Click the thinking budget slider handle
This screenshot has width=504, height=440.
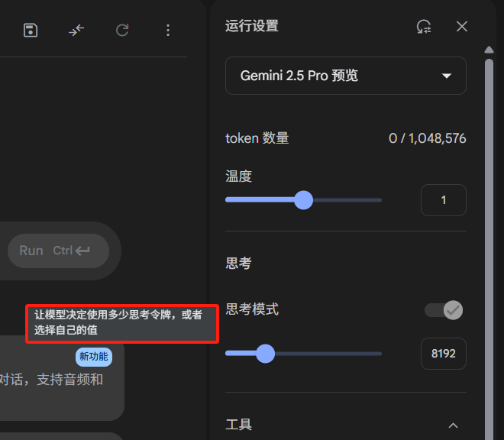coord(265,354)
